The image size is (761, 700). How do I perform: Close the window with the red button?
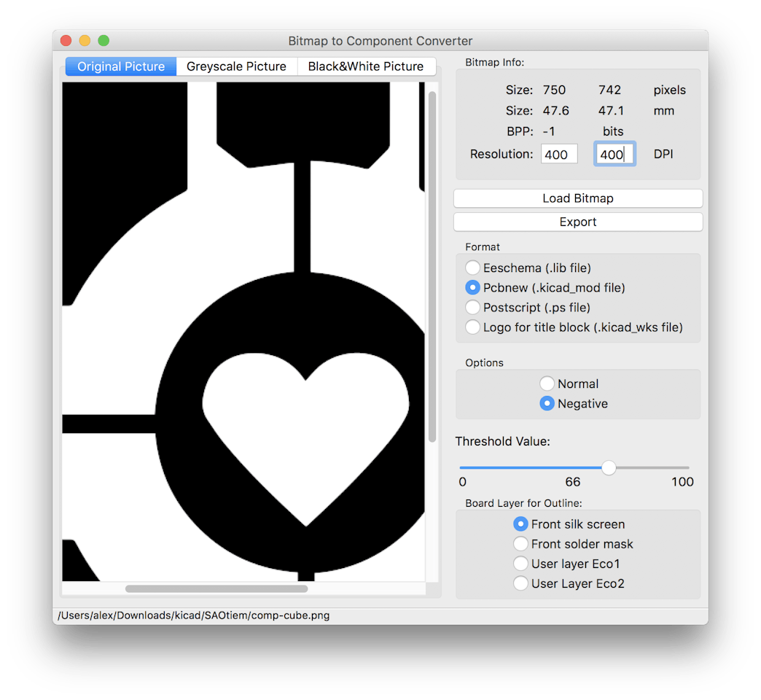pyautogui.click(x=66, y=40)
